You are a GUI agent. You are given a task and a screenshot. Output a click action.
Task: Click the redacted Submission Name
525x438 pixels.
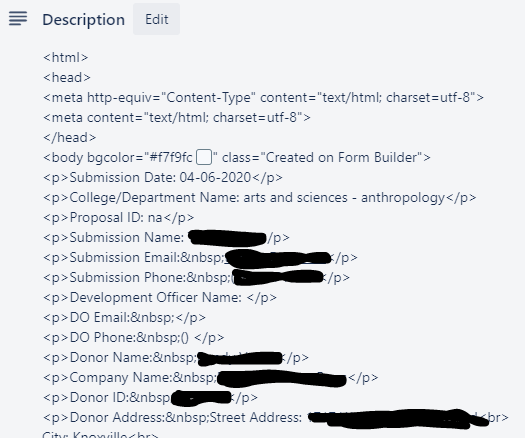click(228, 238)
